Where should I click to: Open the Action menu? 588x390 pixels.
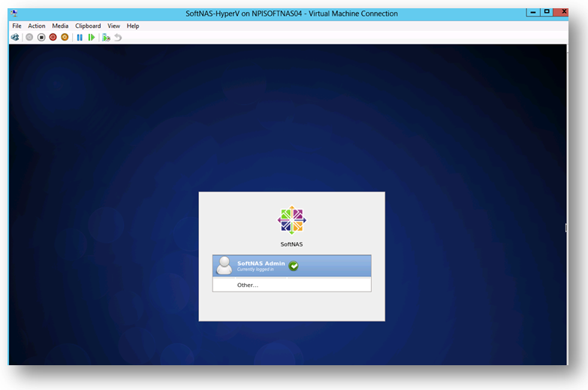click(x=37, y=26)
